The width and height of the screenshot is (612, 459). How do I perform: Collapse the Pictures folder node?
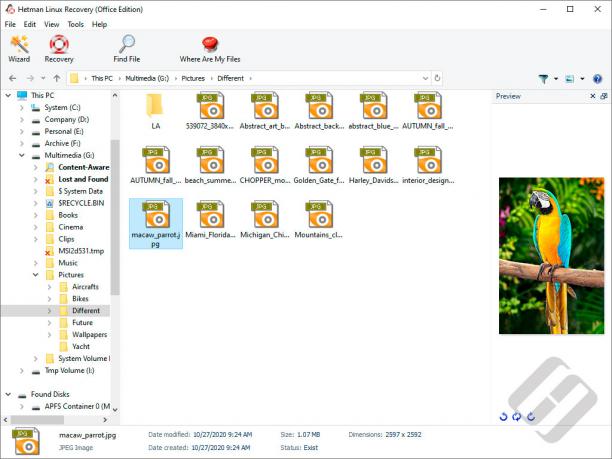(x=36, y=275)
